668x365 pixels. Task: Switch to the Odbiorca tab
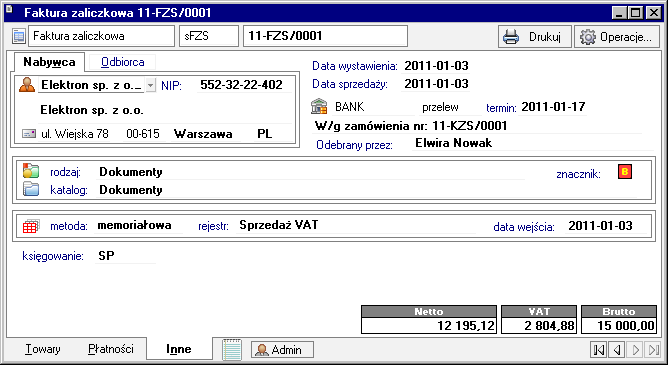click(x=123, y=62)
